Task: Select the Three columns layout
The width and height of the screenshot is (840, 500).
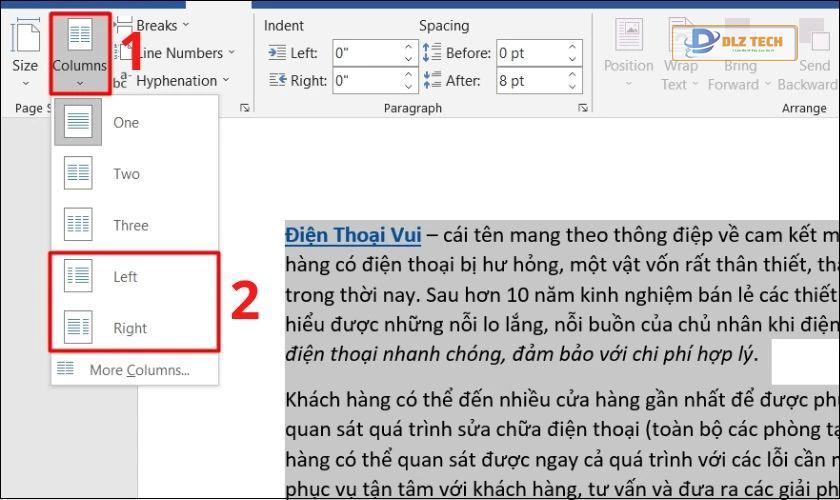Action: (135, 225)
